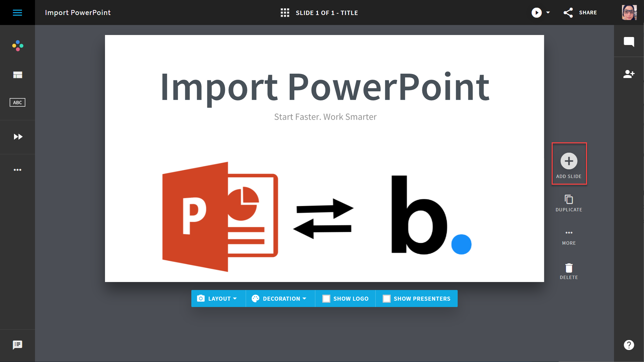Click the SHARE button
The image size is (644, 362).
point(580,12)
